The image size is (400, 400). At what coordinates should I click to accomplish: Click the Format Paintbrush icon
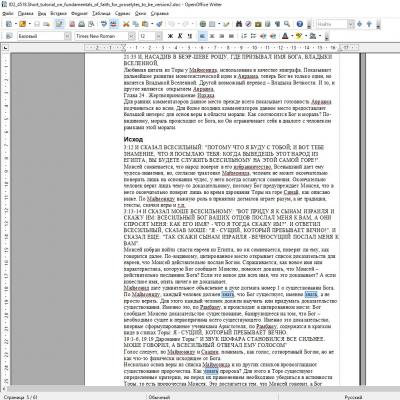point(159,24)
